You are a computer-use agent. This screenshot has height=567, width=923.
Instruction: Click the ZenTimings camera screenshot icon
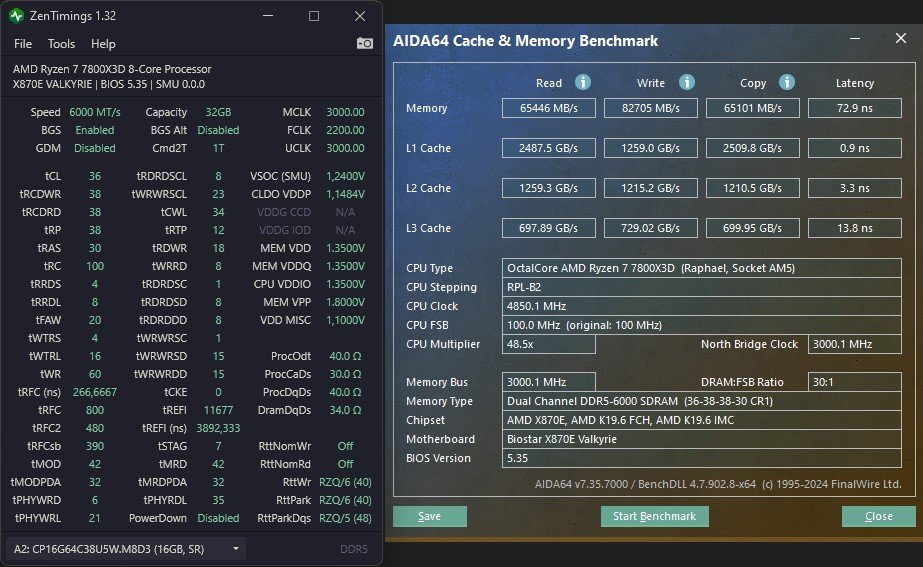[365, 44]
